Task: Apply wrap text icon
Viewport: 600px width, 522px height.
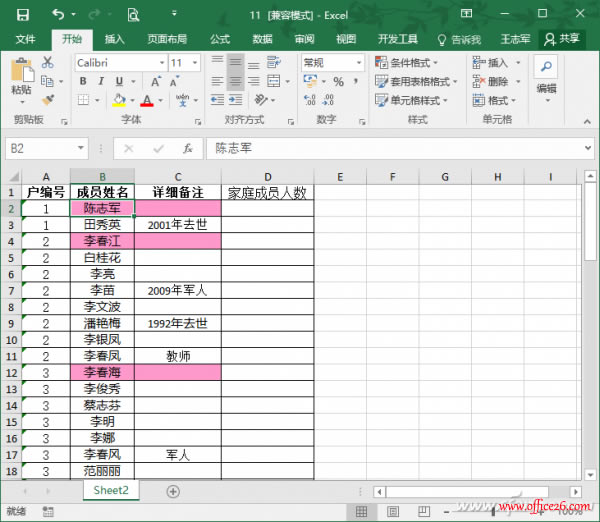Action: pyautogui.click(x=273, y=62)
